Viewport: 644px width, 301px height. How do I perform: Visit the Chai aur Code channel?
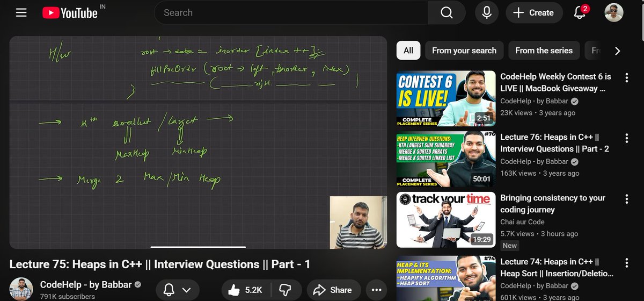click(x=522, y=222)
